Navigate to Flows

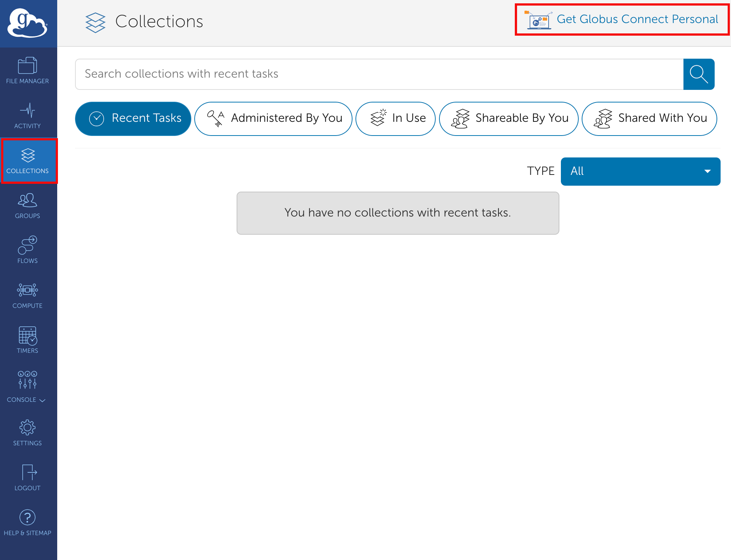tap(27, 250)
